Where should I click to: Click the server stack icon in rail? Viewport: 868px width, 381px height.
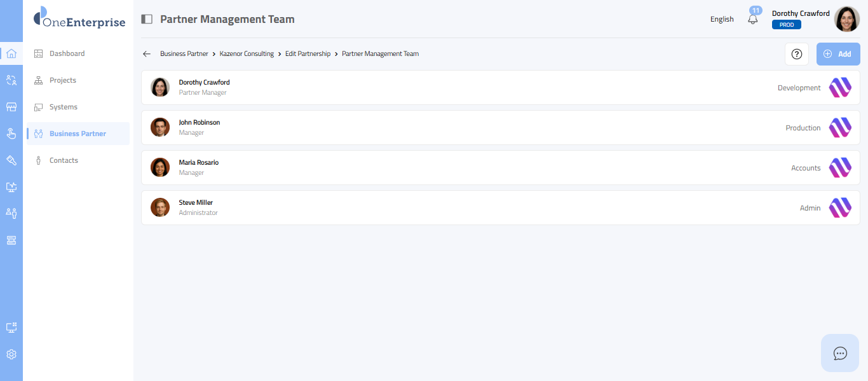[x=11, y=240]
